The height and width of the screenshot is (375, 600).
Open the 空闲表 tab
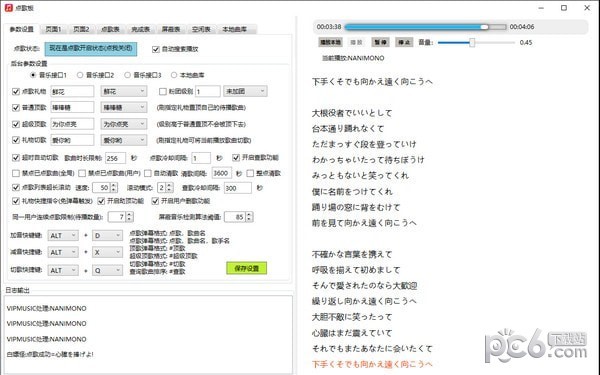tap(201, 29)
